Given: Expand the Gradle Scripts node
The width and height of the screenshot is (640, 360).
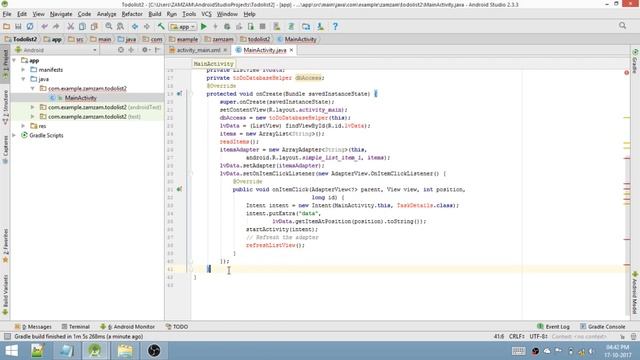Looking at the screenshot, I should (x=14, y=135).
